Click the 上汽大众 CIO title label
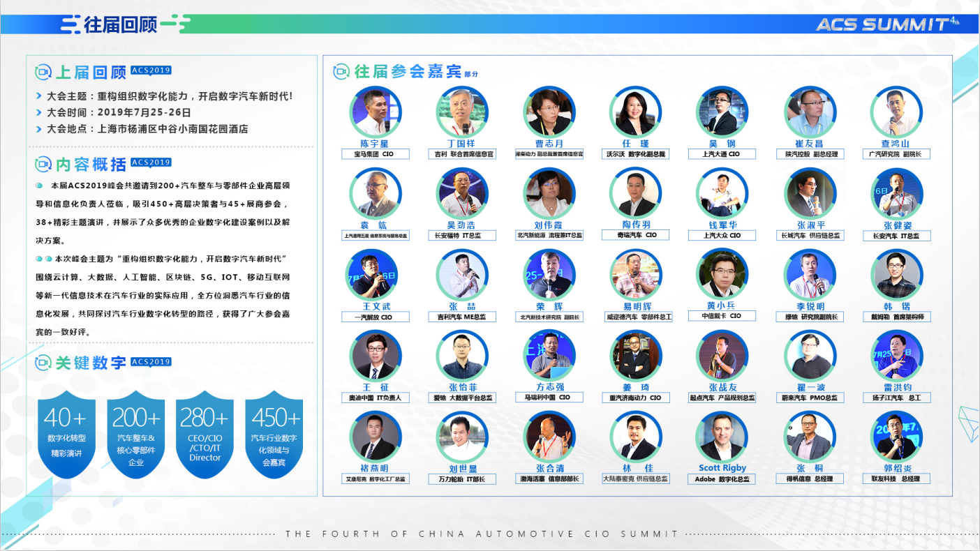Viewport: 980px width, 551px height. point(722,236)
